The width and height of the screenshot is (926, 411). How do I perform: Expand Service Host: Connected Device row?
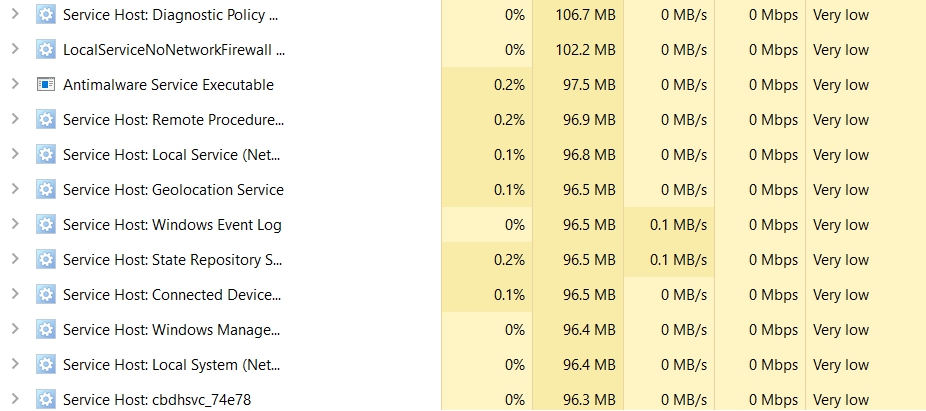coord(15,293)
